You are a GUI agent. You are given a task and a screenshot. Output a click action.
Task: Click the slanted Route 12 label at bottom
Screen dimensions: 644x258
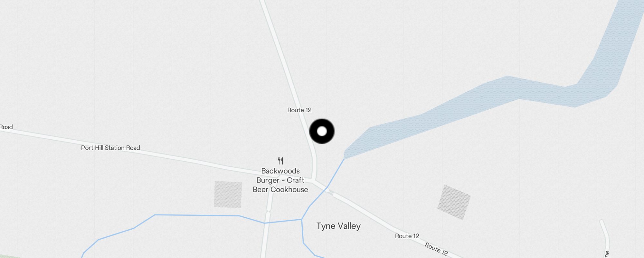point(436,249)
